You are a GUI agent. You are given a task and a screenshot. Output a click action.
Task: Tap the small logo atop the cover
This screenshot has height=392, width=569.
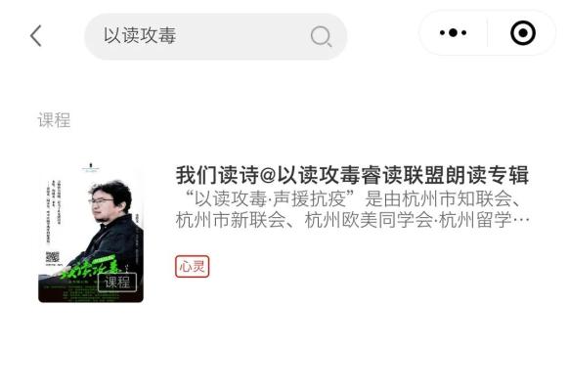coord(90,167)
